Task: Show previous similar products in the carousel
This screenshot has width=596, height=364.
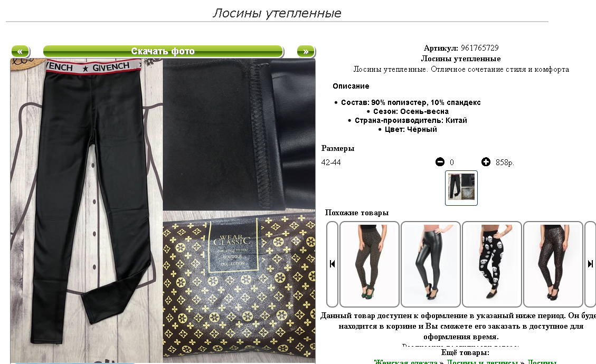Action: click(332, 264)
